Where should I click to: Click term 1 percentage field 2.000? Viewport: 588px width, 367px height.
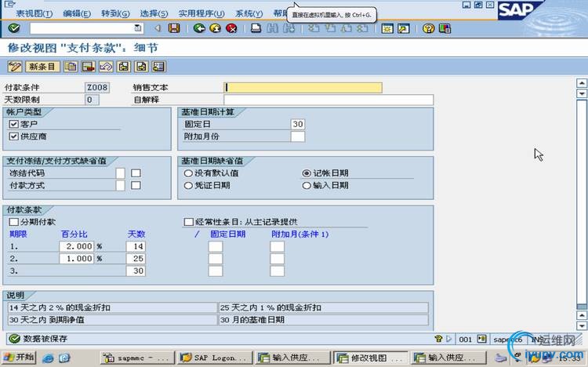tap(76, 246)
